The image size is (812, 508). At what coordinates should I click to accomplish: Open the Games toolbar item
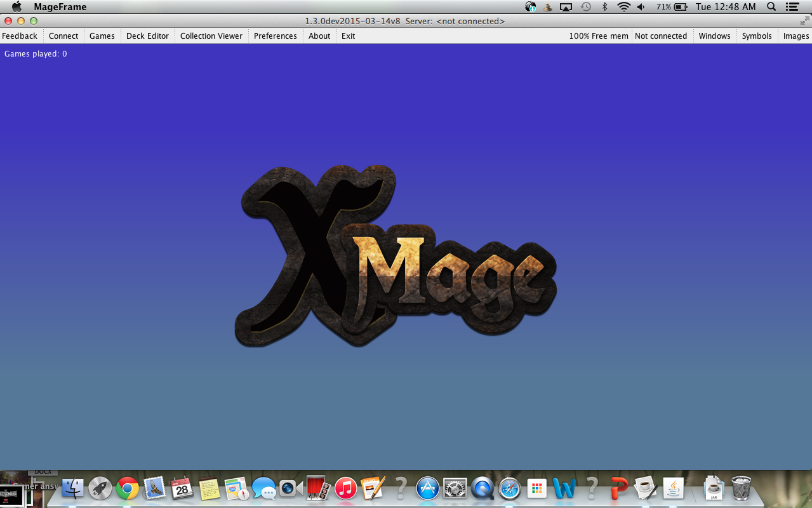(x=102, y=36)
